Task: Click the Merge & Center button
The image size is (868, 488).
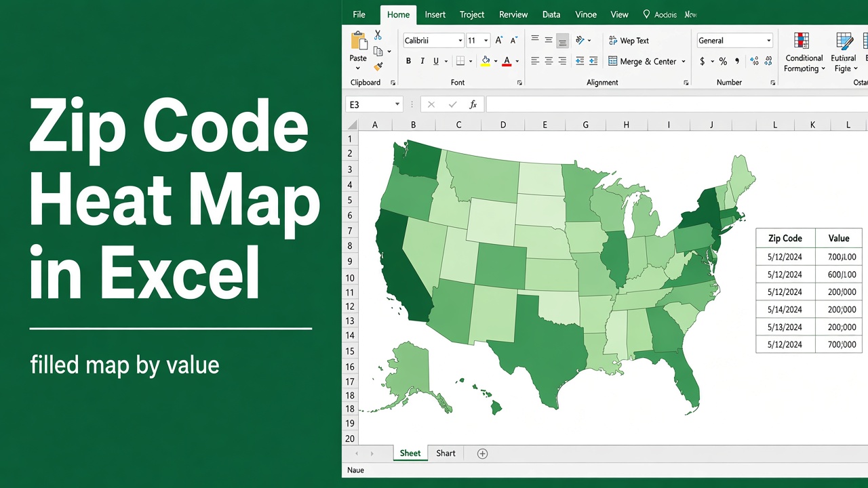Action: click(642, 61)
